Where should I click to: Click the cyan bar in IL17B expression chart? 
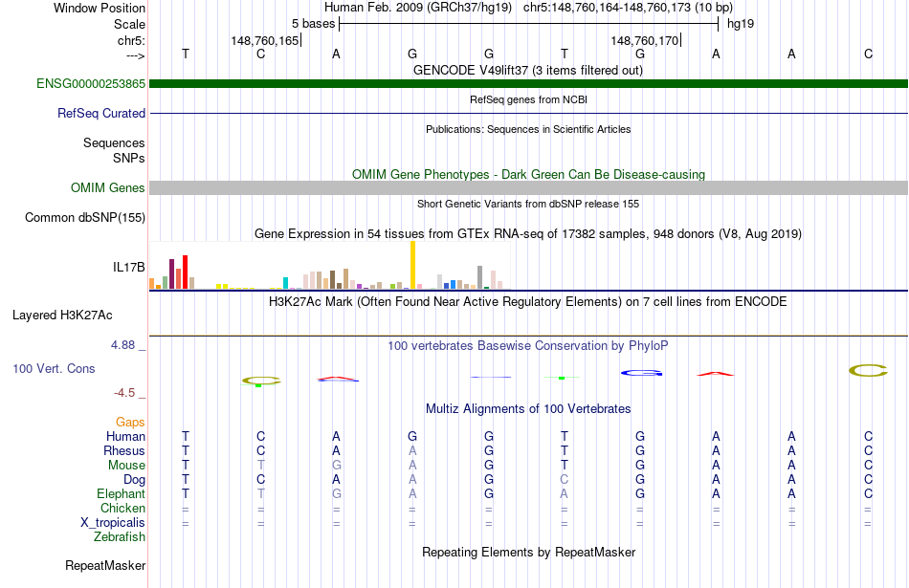tap(285, 283)
